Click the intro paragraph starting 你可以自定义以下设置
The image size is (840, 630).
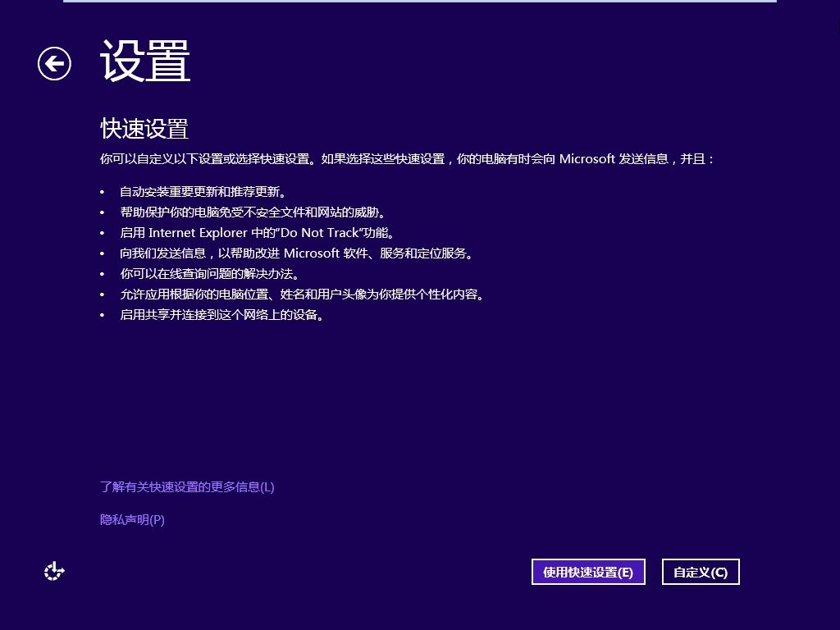pyautogui.click(x=407, y=159)
